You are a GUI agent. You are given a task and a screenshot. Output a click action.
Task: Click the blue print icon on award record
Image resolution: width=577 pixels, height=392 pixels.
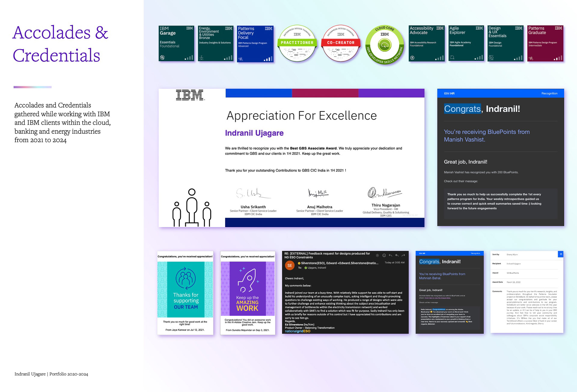pos(560,254)
